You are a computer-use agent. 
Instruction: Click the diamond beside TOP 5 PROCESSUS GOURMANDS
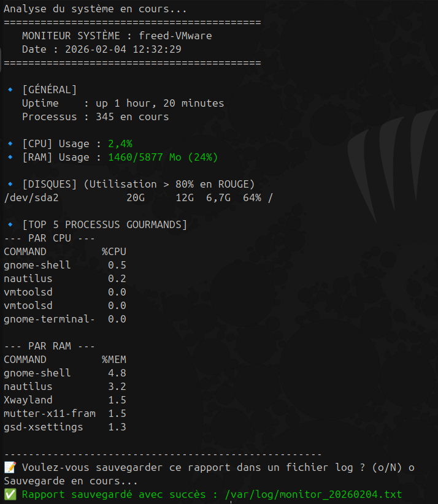coord(10,225)
